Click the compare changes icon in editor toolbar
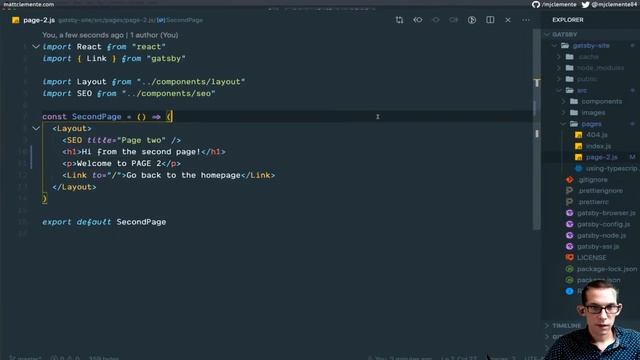This screenshot has height=360, width=640. coord(399,20)
